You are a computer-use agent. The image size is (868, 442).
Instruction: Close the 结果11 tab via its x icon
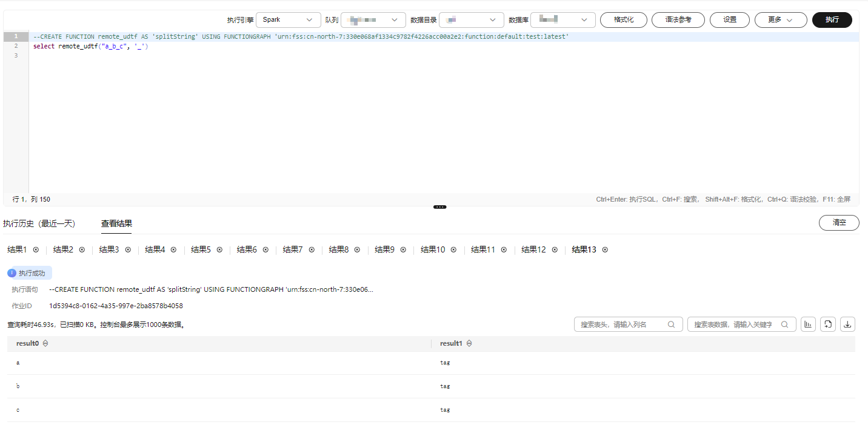pos(504,249)
